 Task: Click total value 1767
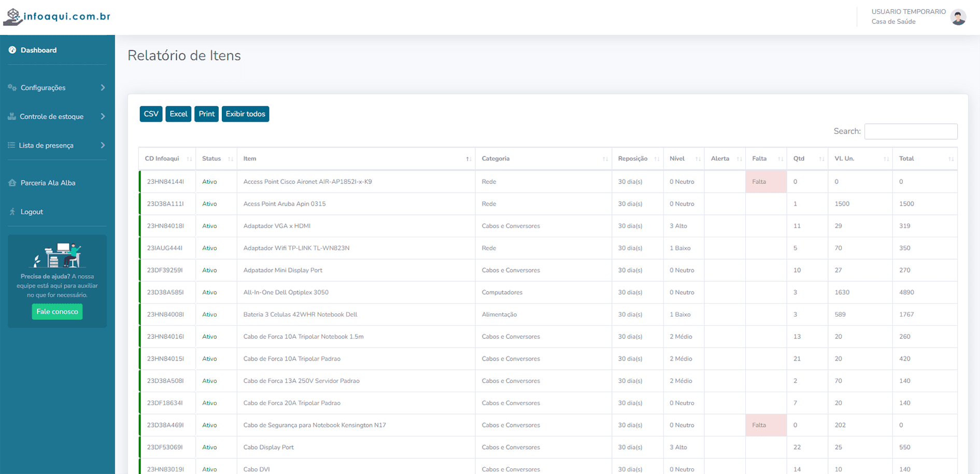[x=906, y=314]
